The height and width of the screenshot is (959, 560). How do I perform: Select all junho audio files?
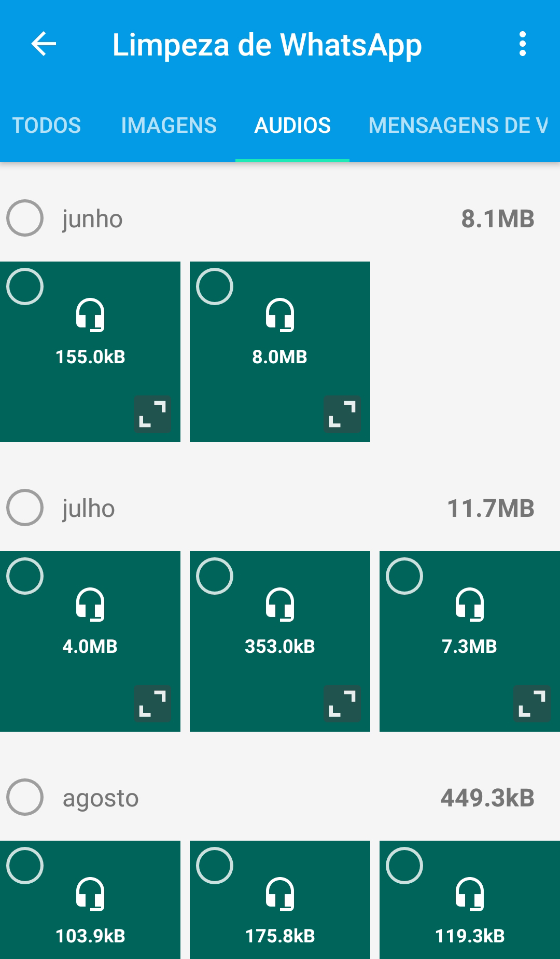point(25,218)
